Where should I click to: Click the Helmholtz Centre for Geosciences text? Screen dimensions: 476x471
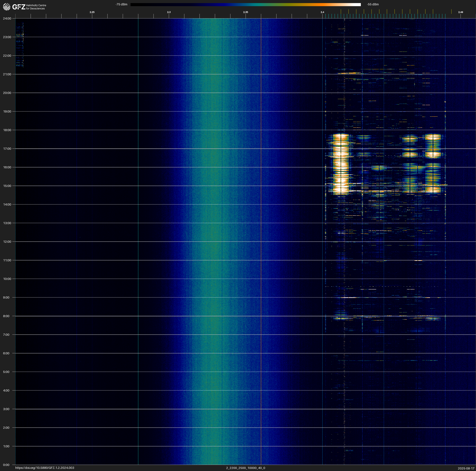36,7
